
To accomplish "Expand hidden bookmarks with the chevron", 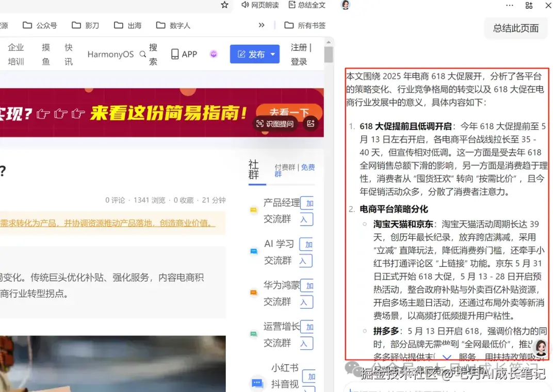I will tap(261, 24).
